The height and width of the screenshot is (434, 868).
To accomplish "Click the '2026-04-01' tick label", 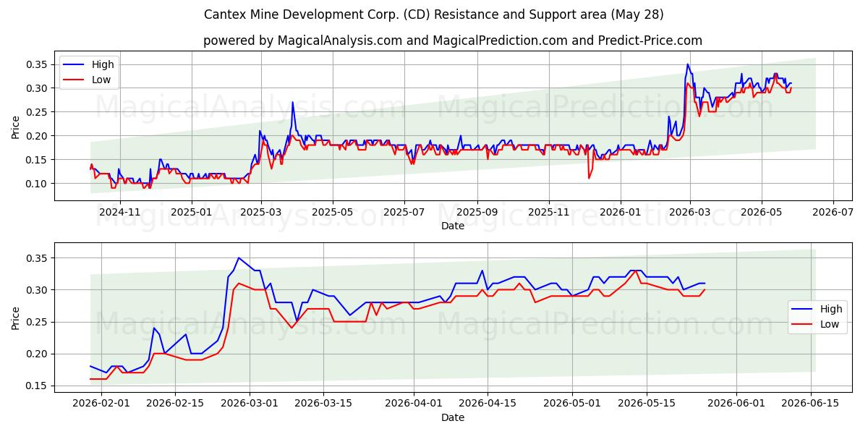I will click(413, 404).
